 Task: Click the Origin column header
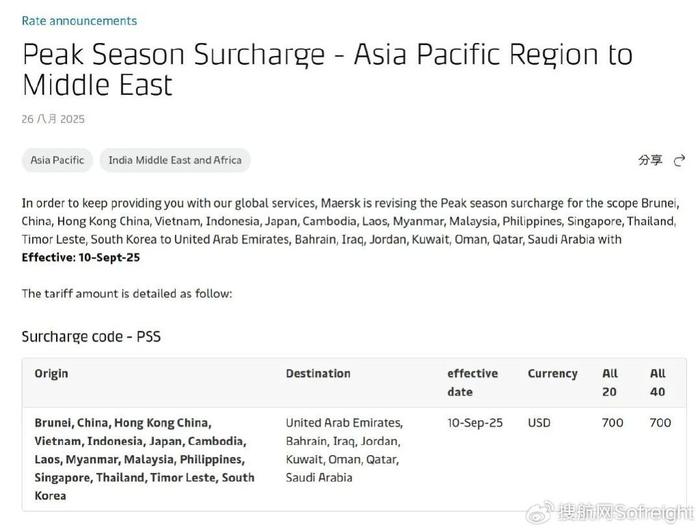click(51, 373)
